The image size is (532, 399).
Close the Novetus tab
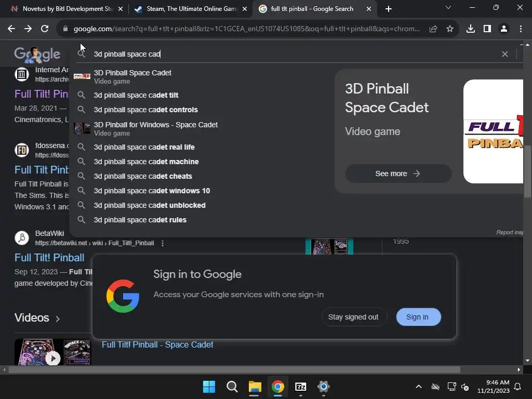click(121, 9)
